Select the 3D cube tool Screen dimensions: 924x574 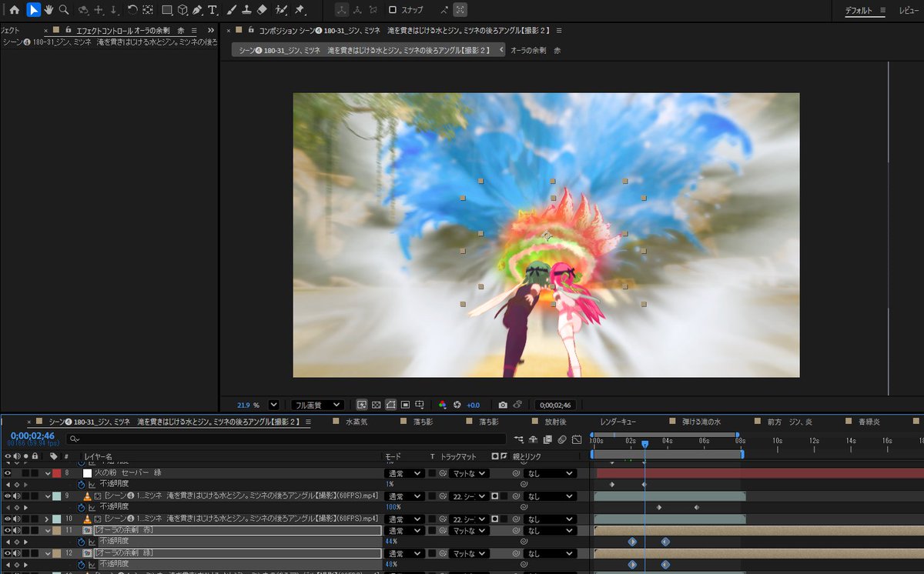(182, 10)
